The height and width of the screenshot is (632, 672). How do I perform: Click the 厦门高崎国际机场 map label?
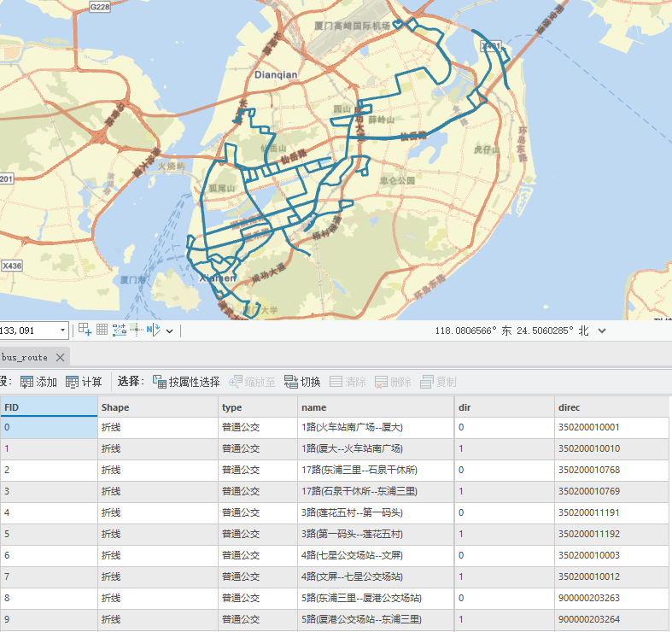(352, 26)
